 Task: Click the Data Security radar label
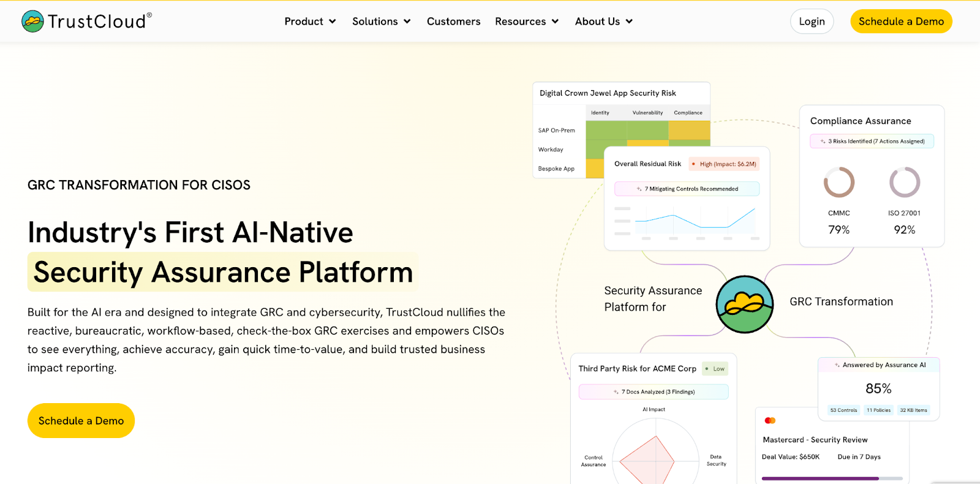[716, 460]
